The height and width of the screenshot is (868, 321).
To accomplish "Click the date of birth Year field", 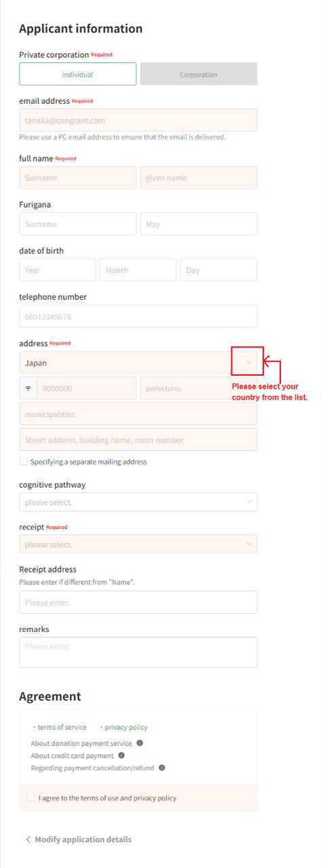I will tap(58, 270).
